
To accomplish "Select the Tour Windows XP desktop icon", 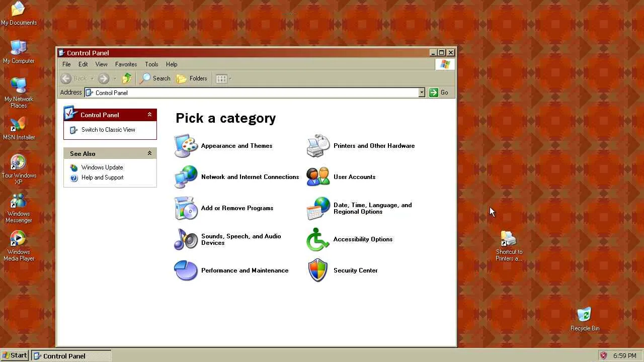I will click(x=19, y=169).
